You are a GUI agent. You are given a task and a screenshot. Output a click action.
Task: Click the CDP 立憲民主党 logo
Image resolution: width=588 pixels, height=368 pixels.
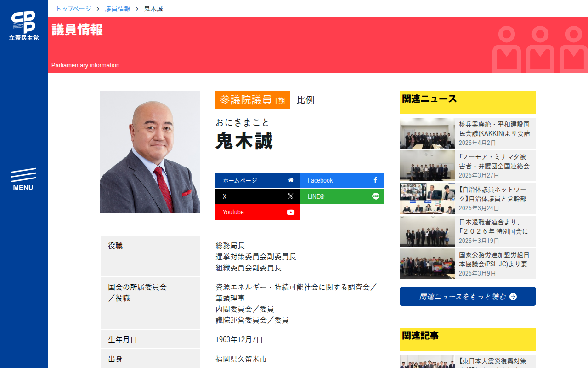[24, 26]
